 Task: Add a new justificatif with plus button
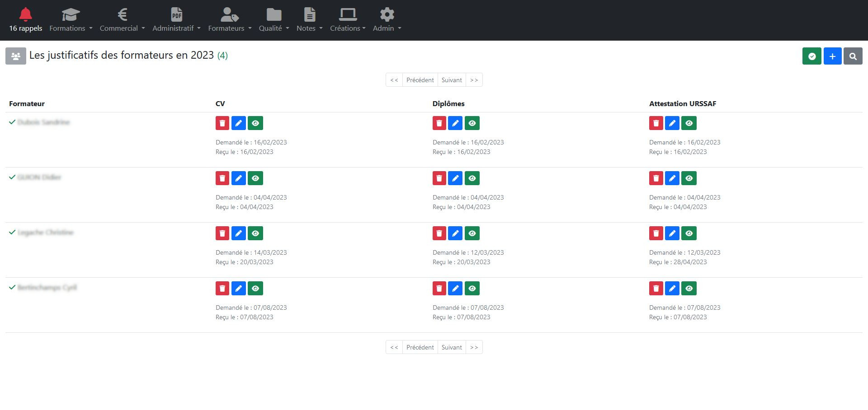[x=832, y=56]
